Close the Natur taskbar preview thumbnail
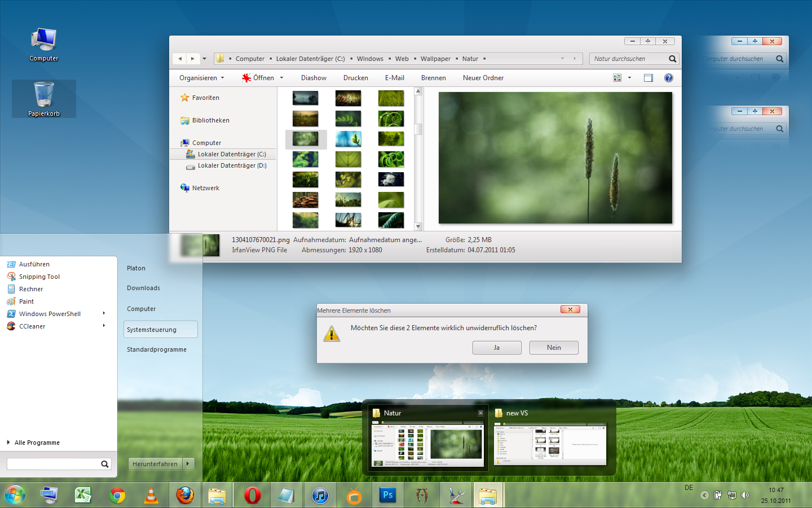The height and width of the screenshot is (508, 812). point(480,413)
